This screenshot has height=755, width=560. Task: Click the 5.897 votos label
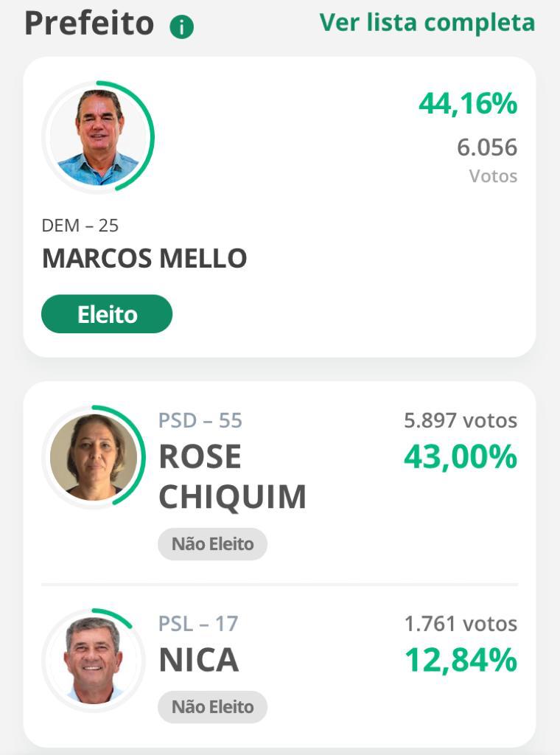(461, 420)
